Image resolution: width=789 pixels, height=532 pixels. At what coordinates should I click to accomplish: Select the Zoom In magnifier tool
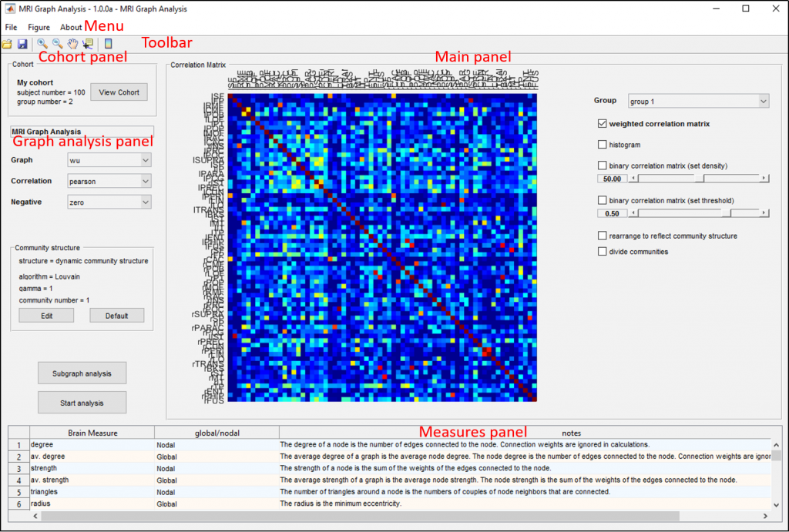click(42, 44)
